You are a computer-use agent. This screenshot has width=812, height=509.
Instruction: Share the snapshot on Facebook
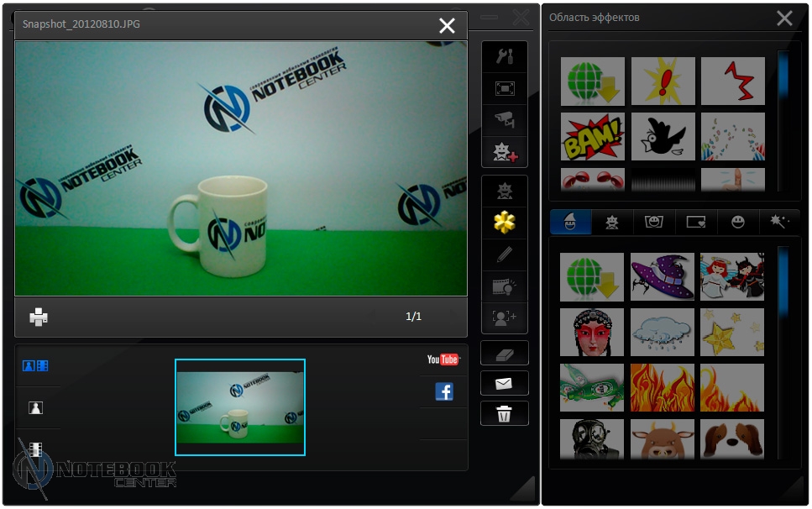444,391
